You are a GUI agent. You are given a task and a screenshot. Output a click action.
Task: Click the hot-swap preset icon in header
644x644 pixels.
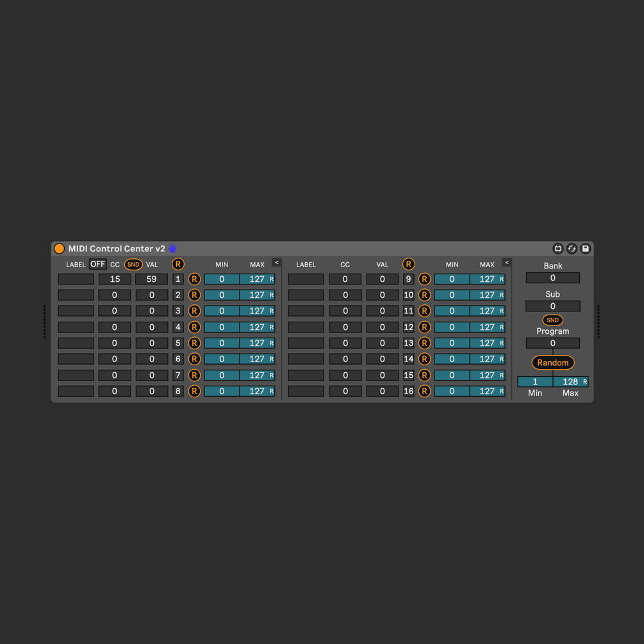click(557, 249)
